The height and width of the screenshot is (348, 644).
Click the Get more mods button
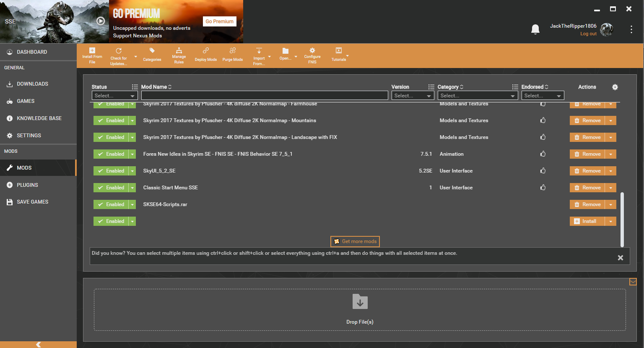[x=355, y=241]
